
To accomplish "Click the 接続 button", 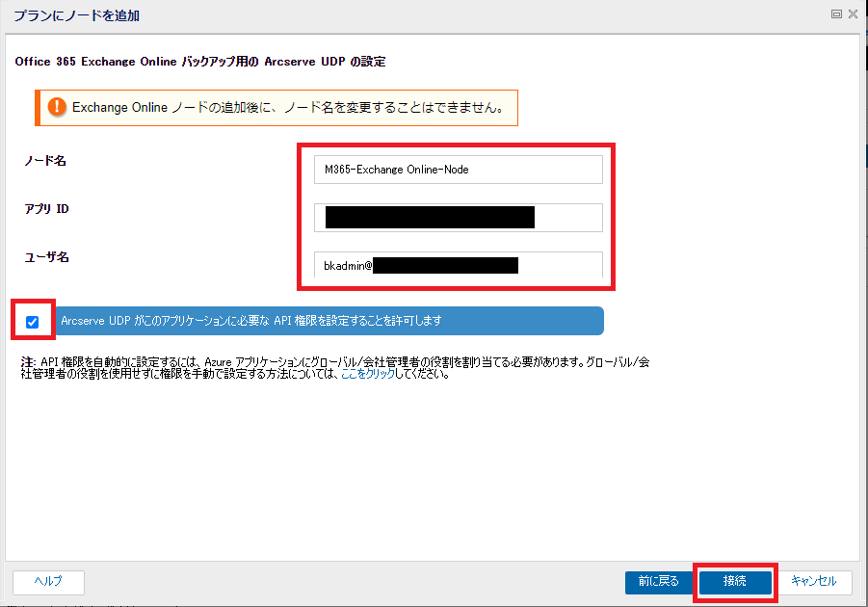I will click(x=735, y=582).
